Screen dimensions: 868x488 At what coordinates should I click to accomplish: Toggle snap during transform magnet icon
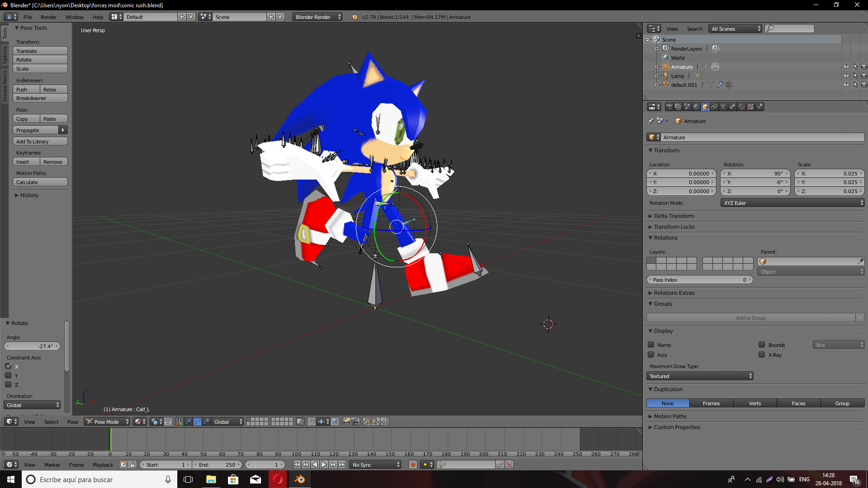[312, 422]
